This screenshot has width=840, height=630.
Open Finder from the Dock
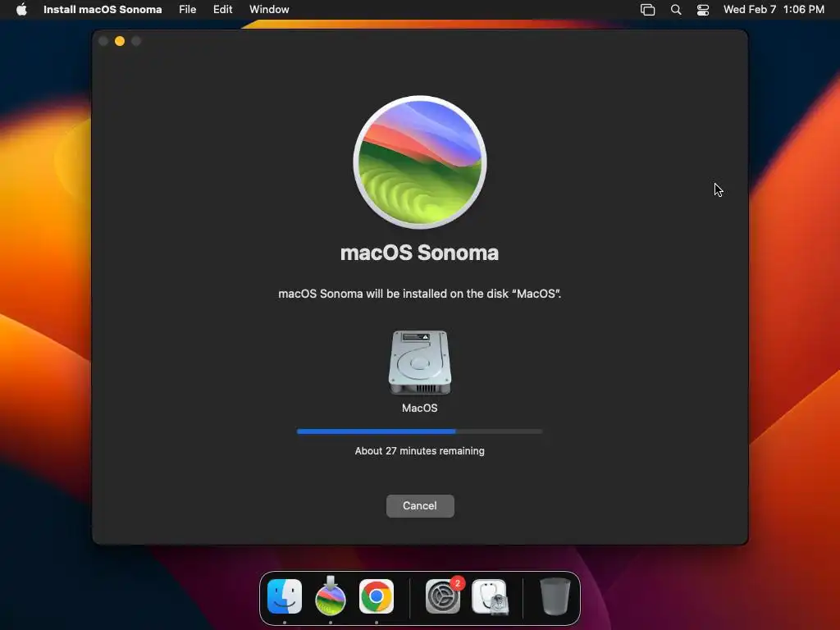click(285, 596)
